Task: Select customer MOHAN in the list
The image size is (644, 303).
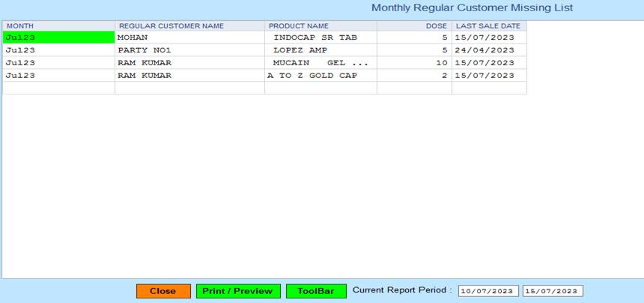Action: coord(189,37)
